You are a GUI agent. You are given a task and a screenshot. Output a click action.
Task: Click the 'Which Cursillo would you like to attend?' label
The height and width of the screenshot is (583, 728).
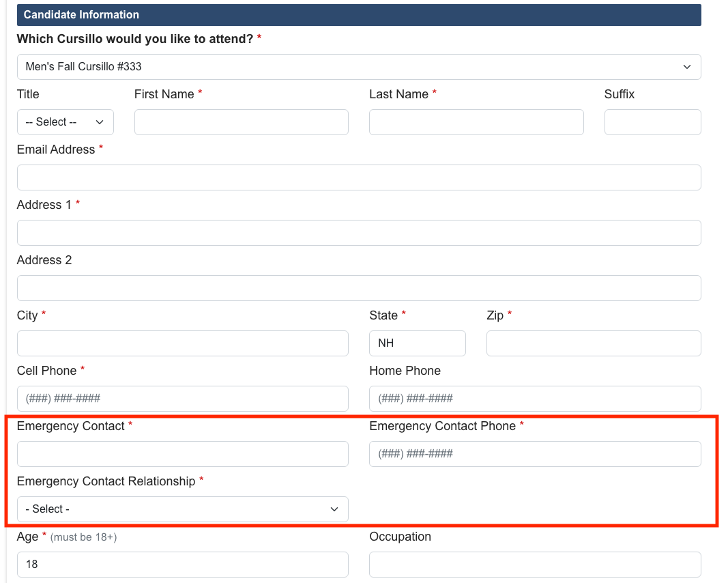click(135, 38)
